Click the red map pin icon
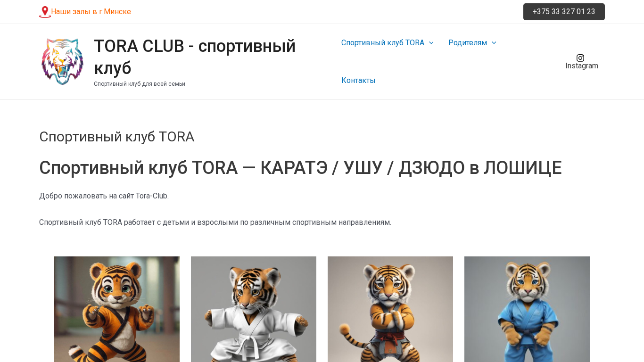The image size is (644, 362). (45, 12)
